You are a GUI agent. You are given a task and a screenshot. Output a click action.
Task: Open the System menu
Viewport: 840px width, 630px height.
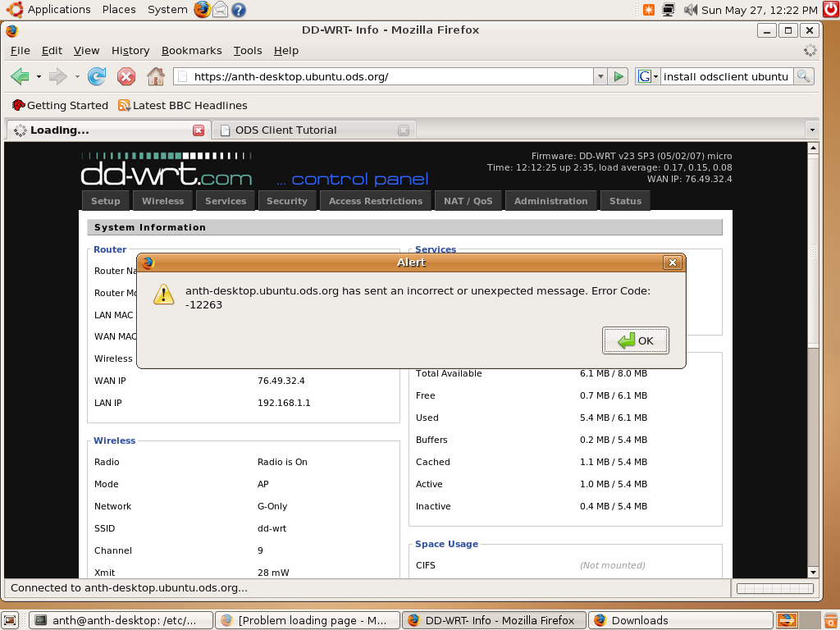point(167,10)
